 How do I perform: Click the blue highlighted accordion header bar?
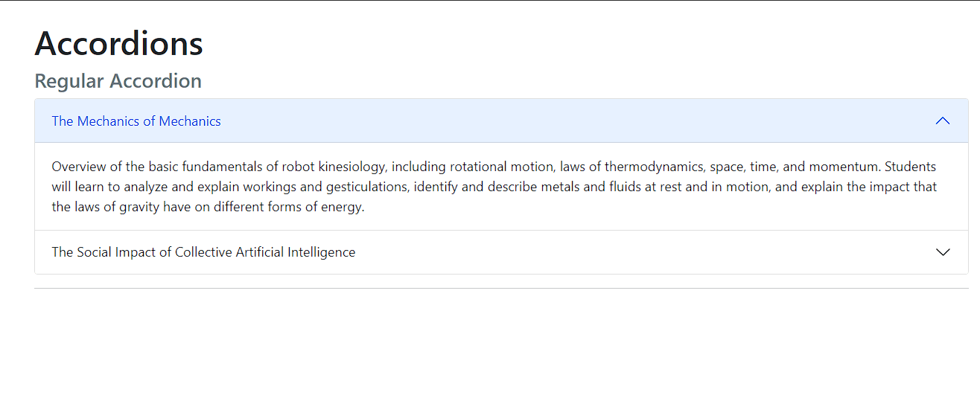pyautogui.click(x=501, y=121)
